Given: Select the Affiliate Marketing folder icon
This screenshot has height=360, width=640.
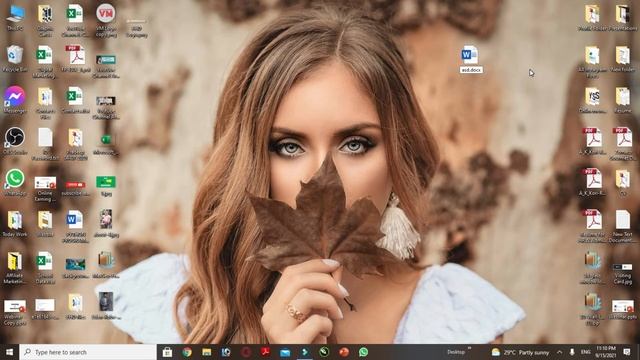Looking at the screenshot, I should (x=15, y=268).
